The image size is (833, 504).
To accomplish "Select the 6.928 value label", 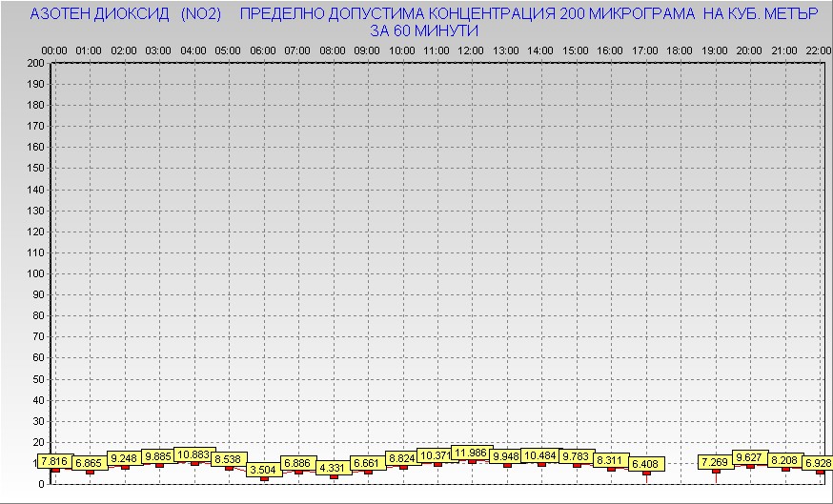I will click(817, 463).
